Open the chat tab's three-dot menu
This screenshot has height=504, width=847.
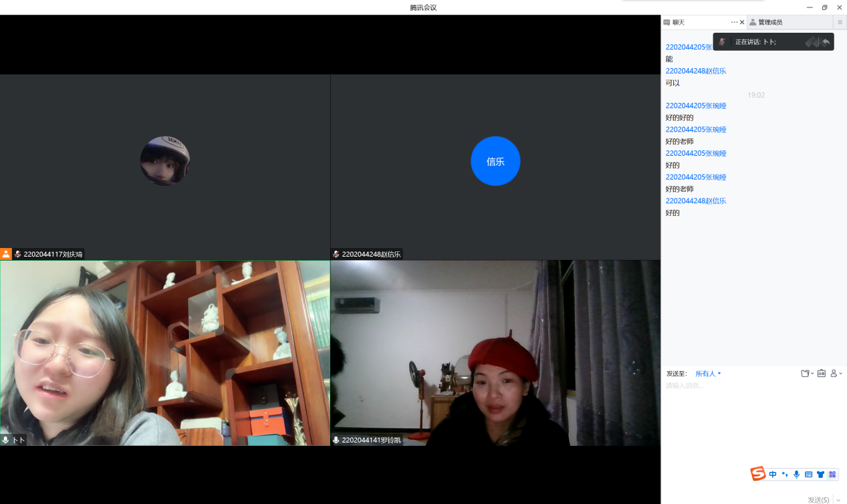734,22
